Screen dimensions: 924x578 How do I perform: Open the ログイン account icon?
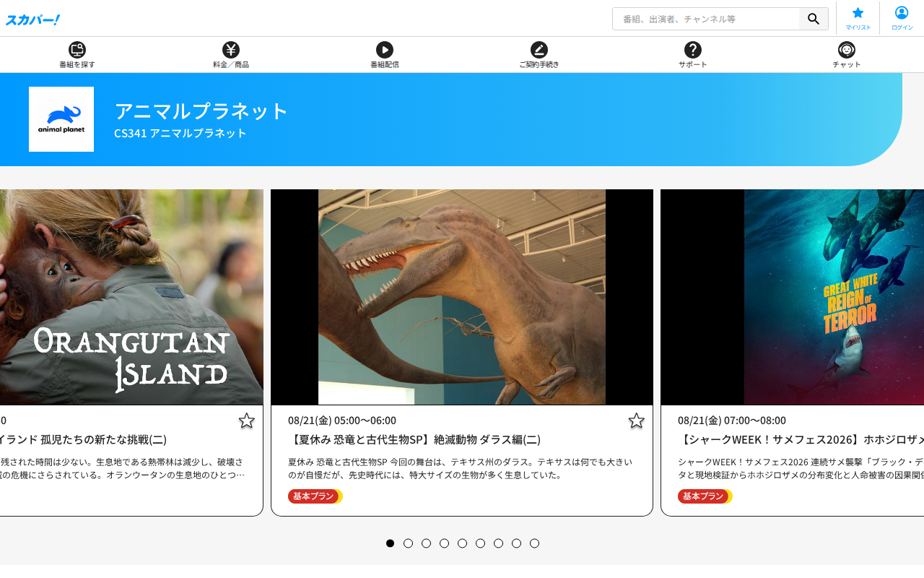(902, 18)
